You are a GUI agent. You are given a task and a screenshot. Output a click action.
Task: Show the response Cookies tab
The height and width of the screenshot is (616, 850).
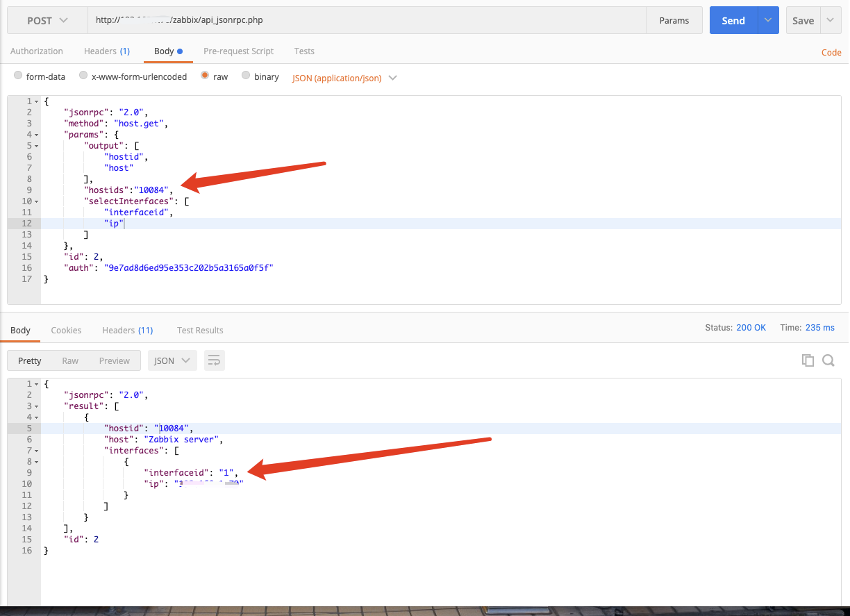point(66,331)
